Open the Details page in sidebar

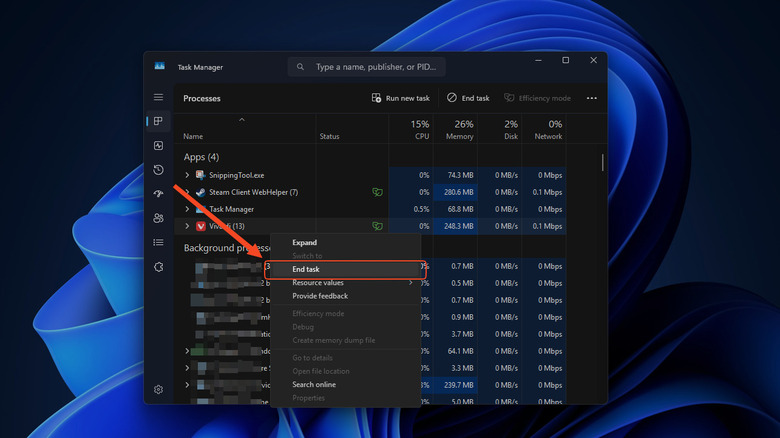pyautogui.click(x=158, y=242)
